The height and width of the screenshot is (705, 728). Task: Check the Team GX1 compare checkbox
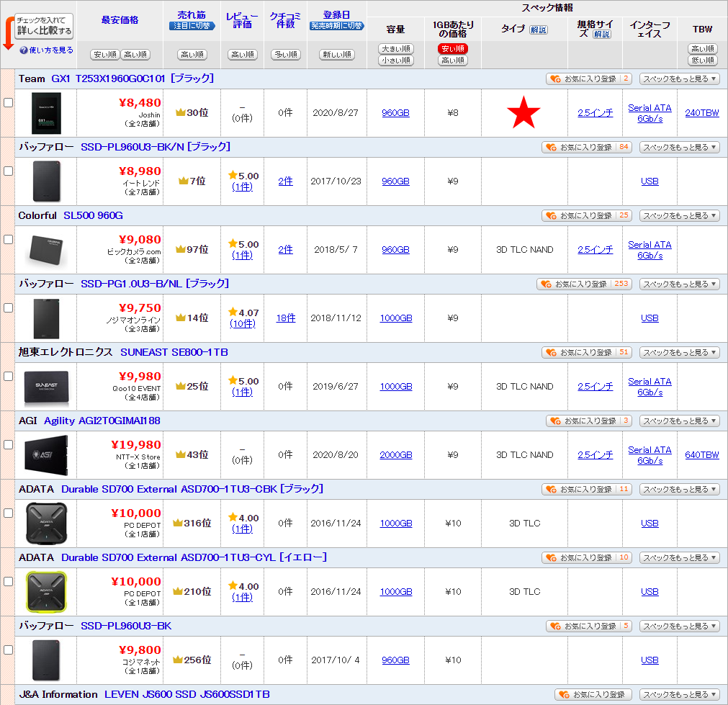point(9,103)
